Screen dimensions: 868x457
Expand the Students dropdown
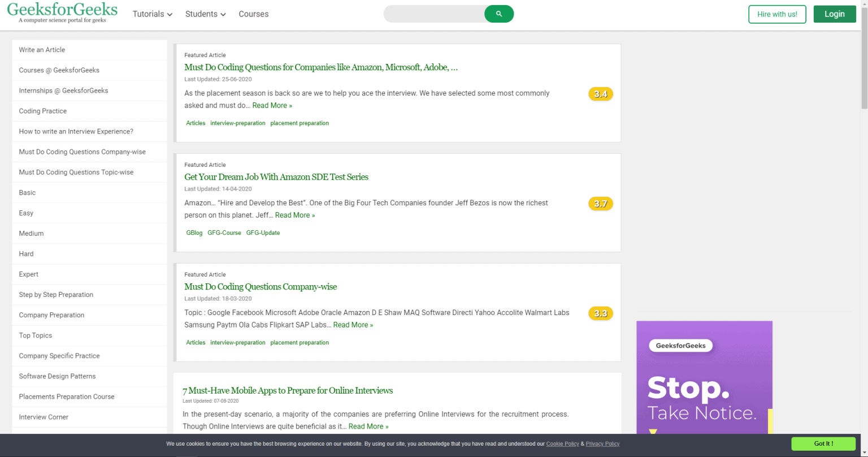tap(205, 14)
